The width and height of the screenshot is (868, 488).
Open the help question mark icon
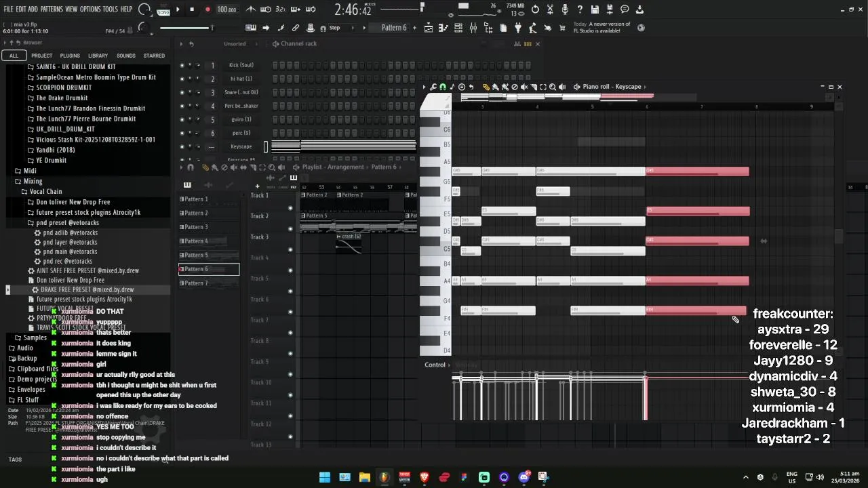(580, 9)
